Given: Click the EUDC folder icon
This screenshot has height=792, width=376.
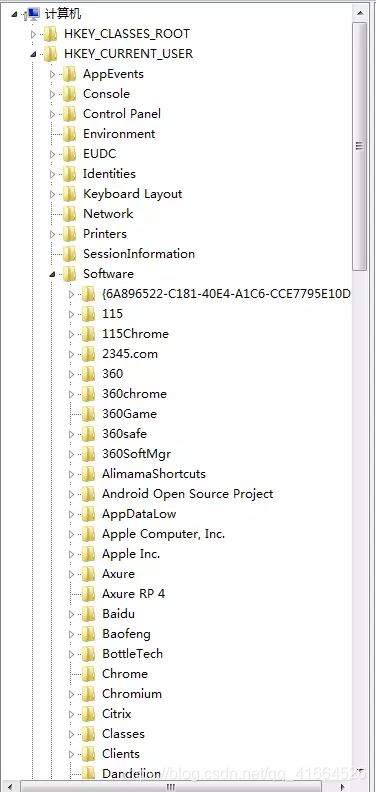Looking at the screenshot, I should (69, 154).
